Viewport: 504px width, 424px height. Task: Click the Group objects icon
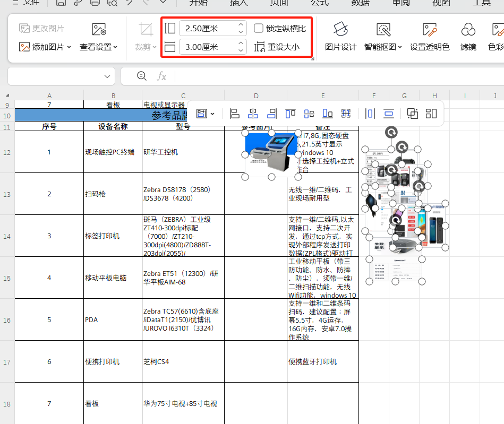[x=413, y=114]
